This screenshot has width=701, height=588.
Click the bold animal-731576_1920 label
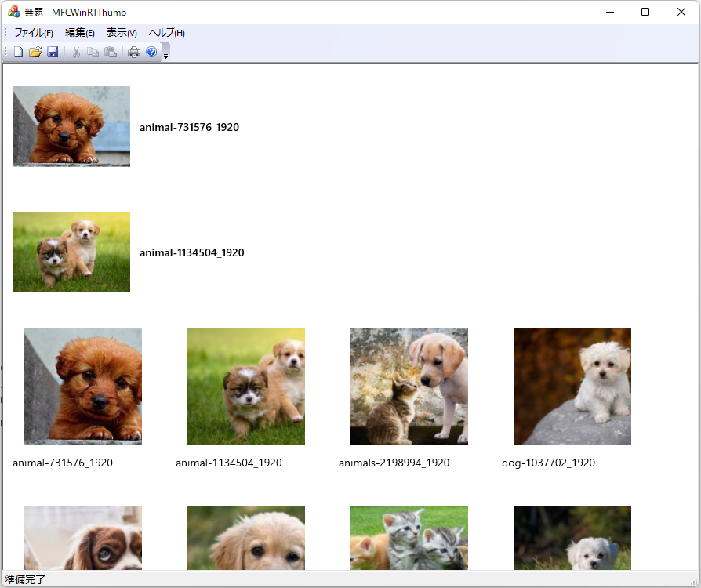point(189,128)
